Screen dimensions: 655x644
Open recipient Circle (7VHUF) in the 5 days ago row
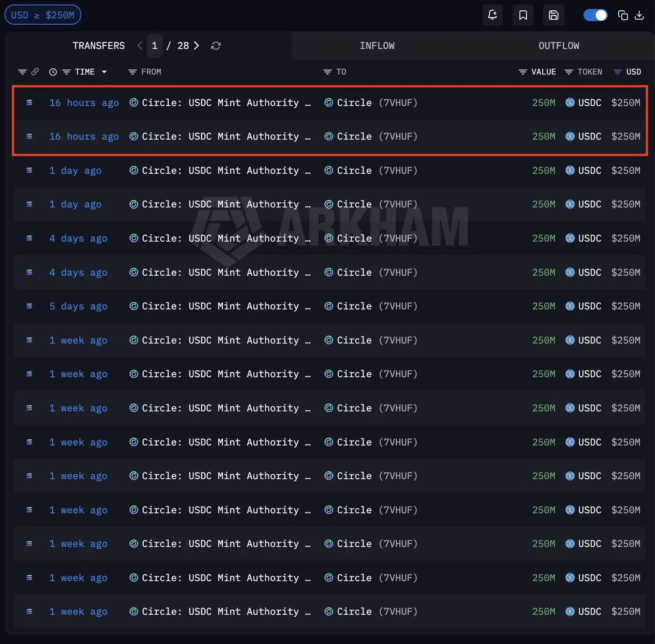coord(371,306)
